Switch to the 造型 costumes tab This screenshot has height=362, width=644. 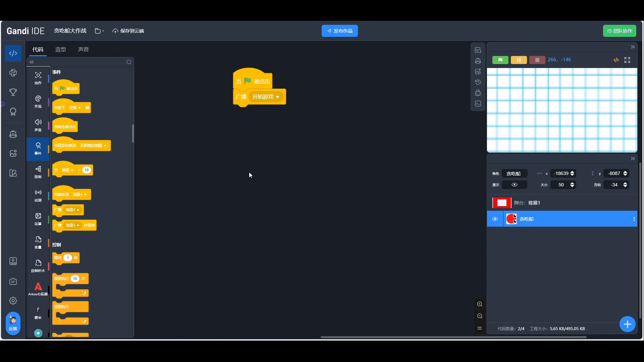pos(61,49)
